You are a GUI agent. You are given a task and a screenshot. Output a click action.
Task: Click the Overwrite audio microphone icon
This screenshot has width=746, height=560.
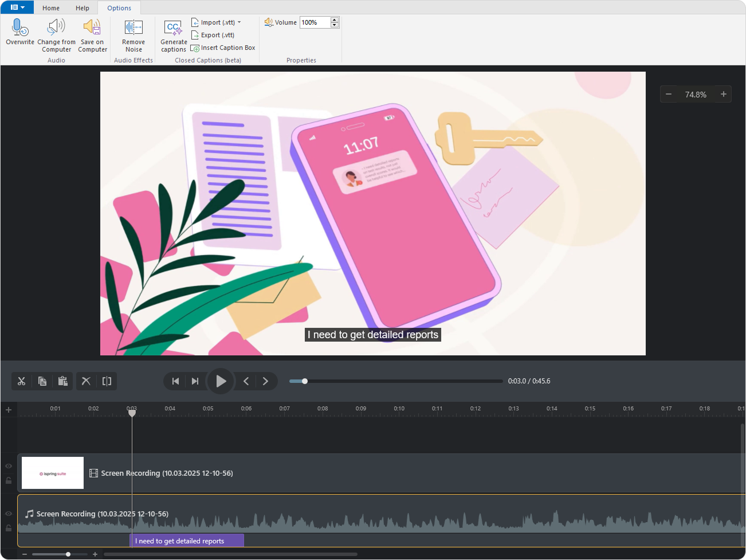point(20,28)
